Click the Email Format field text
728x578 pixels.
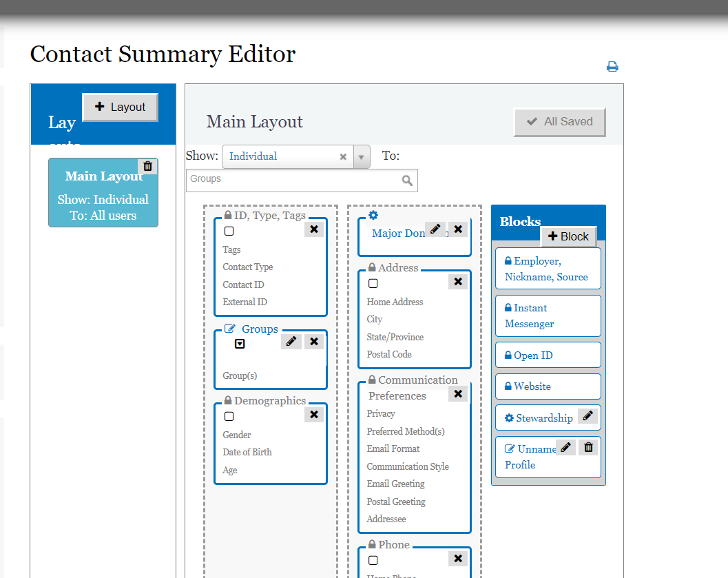tap(393, 449)
